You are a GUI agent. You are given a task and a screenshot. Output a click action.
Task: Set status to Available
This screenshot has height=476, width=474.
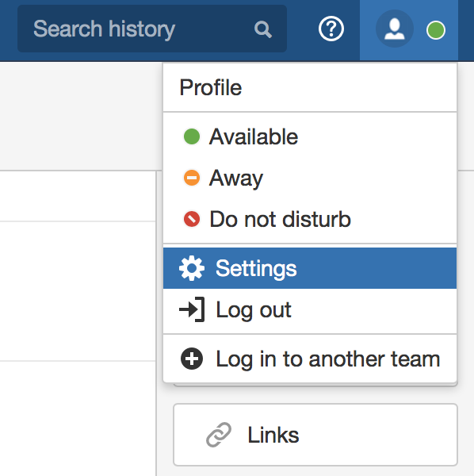[310, 136]
